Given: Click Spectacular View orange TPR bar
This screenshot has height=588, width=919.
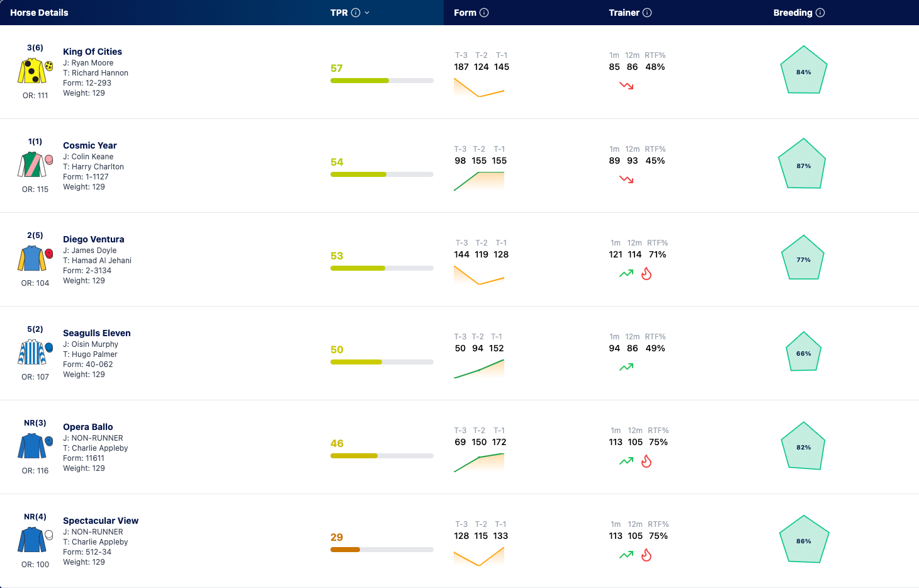Looking at the screenshot, I should (x=345, y=550).
